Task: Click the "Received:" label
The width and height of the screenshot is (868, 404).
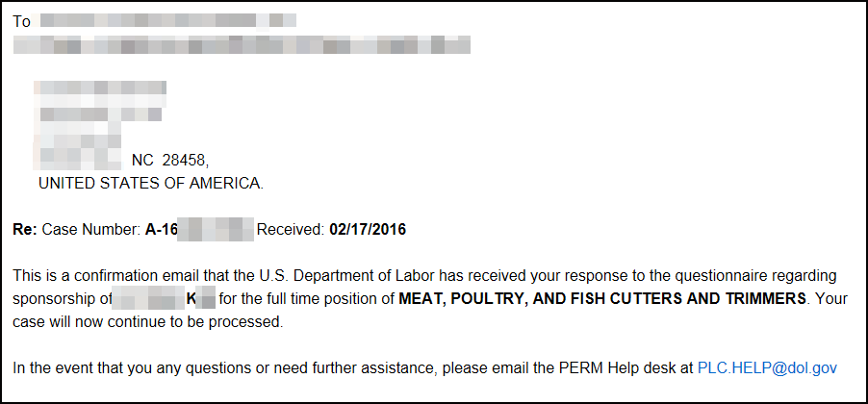Action: point(291,229)
